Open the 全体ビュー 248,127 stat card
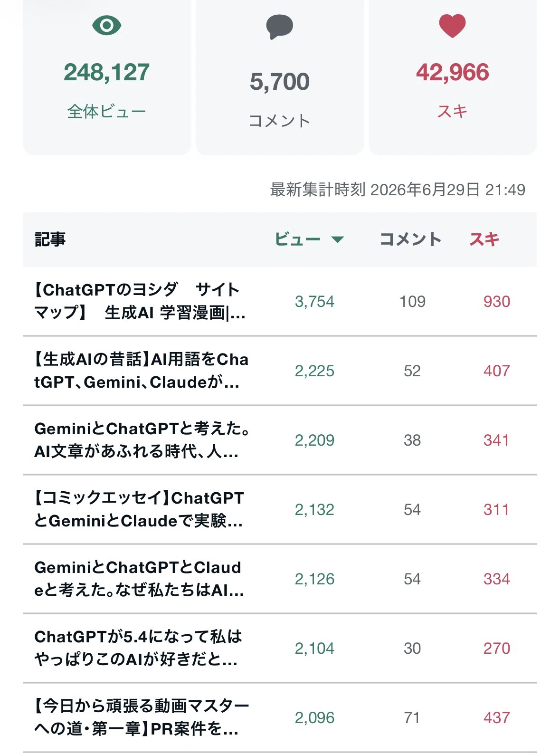The width and height of the screenshot is (560, 754). (x=107, y=77)
